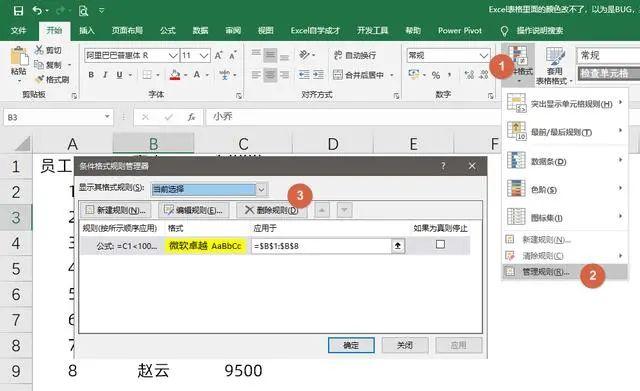This screenshot has height=391, width=640.
Task: Expand the font size dropdown
Action: pyautogui.click(x=204, y=55)
